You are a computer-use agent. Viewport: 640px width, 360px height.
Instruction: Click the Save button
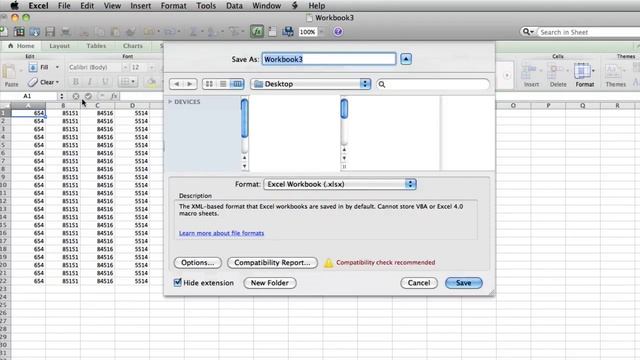464,283
